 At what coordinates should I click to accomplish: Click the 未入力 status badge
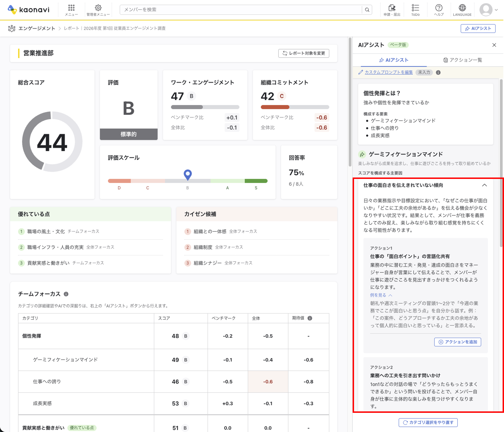424,72
